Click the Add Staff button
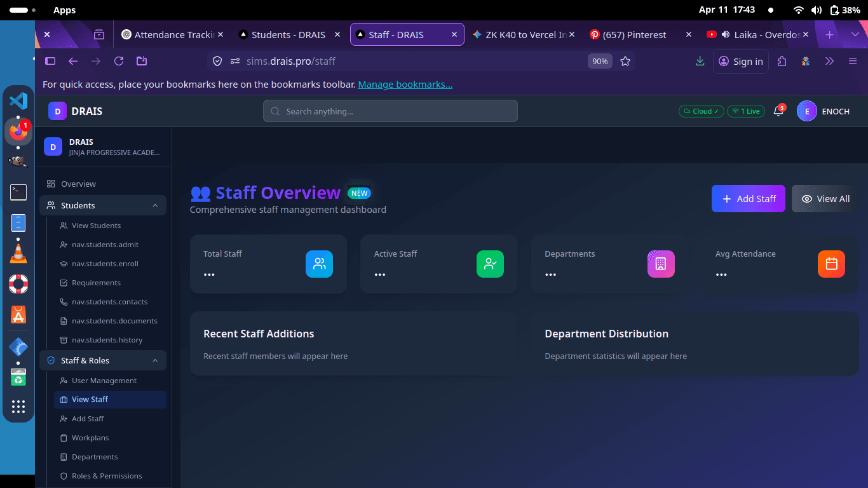This screenshot has height=488, width=868. (x=748, y=198)
